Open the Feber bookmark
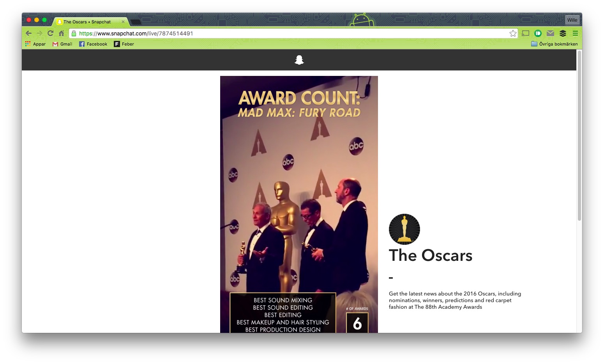The height and width of the screenshot is (364, 604). [124, 44]
